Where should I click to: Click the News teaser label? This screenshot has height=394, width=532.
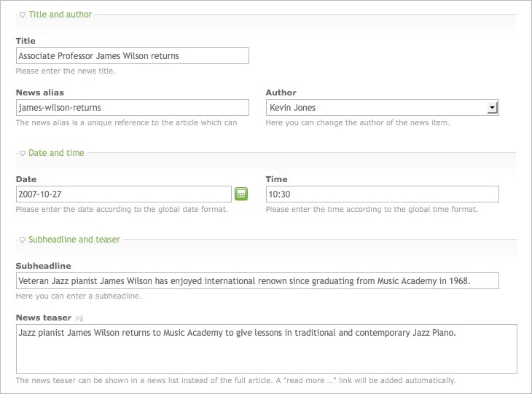44,318
